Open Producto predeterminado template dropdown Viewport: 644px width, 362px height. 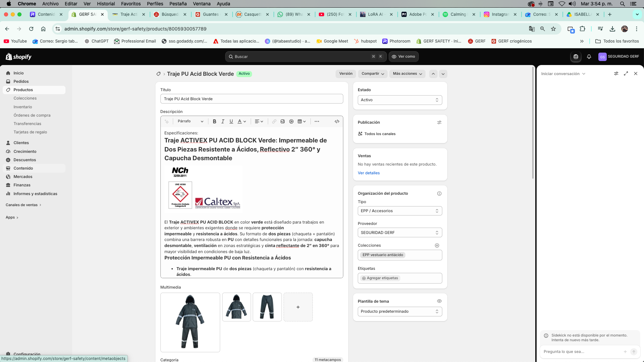400,311
